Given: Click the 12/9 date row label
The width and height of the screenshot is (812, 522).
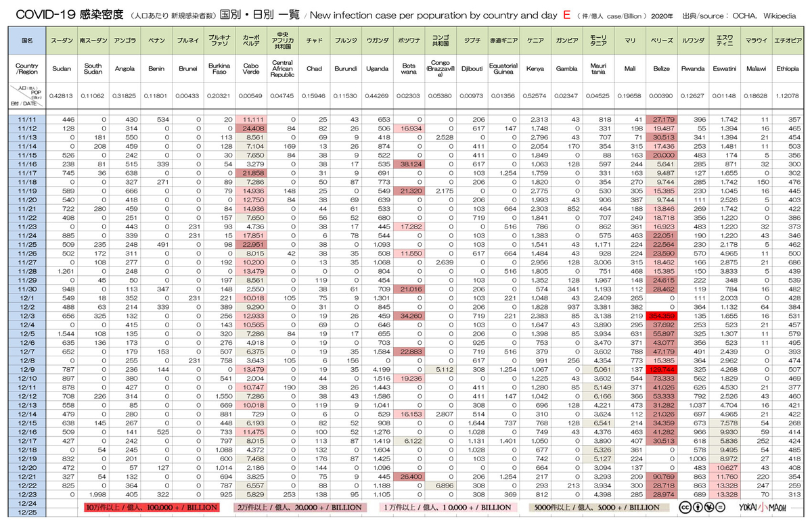Looking at the screenshot, I should [x=28, y=369].
